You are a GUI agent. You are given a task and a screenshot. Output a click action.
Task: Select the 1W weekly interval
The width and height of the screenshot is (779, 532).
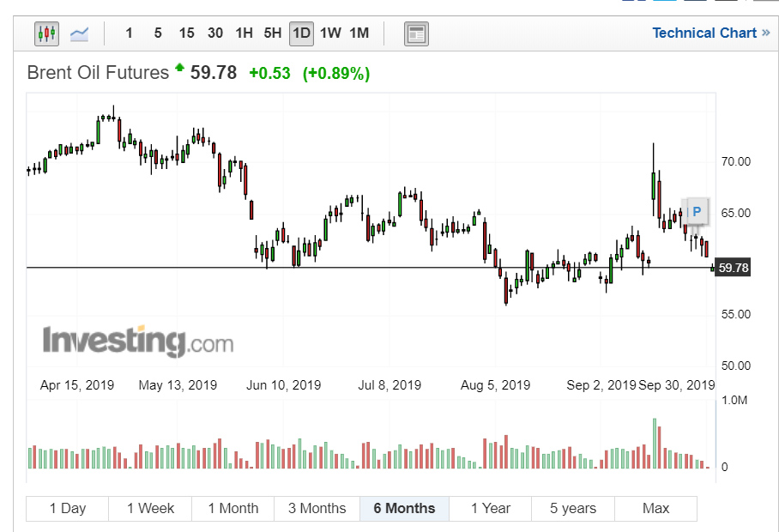tap(330, 33)
